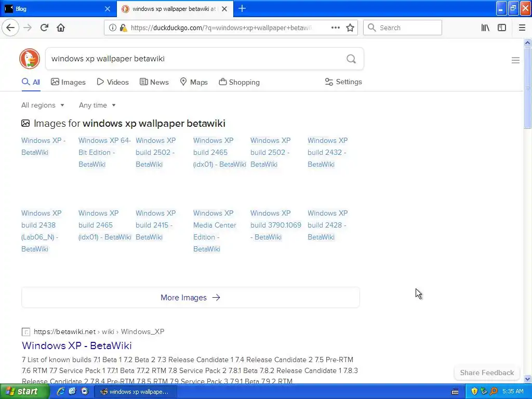Close the windows xp wallpaper betawiki tab
This screenshot has width=532, height=399.
(224, 9)
